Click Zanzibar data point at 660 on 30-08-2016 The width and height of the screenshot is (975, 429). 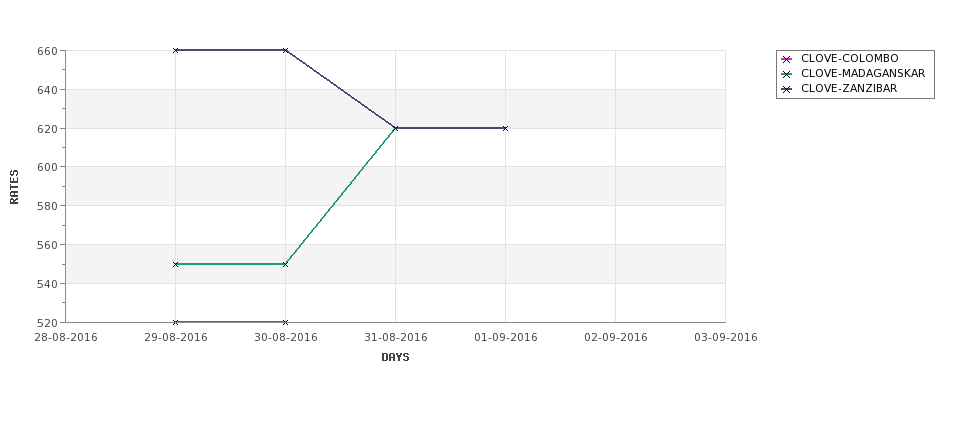(285, 50)
